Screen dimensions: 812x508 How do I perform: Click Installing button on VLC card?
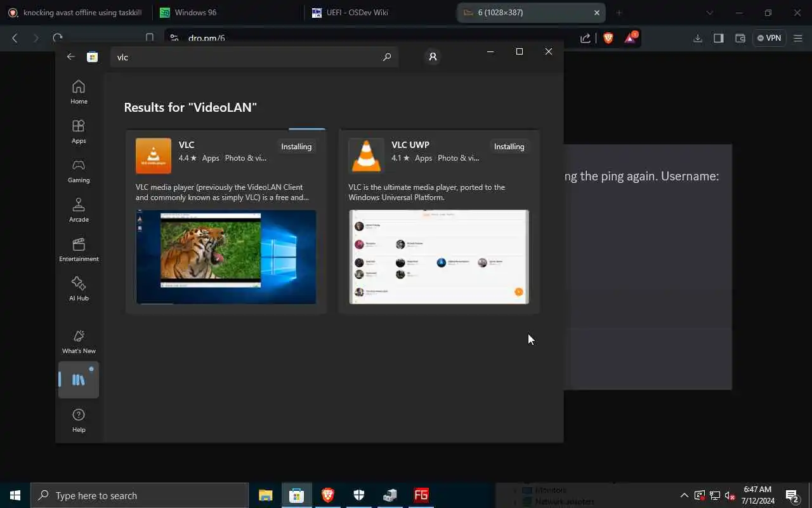[296, 147]
